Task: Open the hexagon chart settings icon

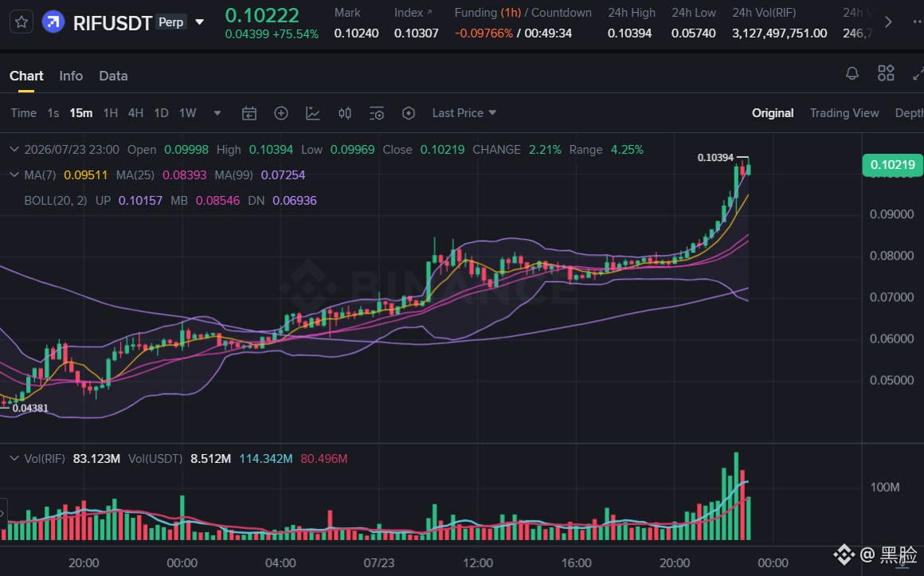Action: pos(409,113)
